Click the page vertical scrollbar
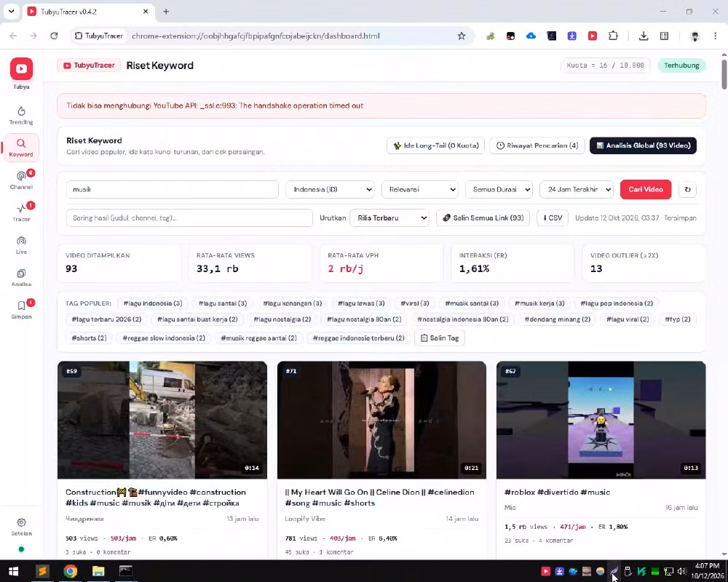 (x=724, y=74)
